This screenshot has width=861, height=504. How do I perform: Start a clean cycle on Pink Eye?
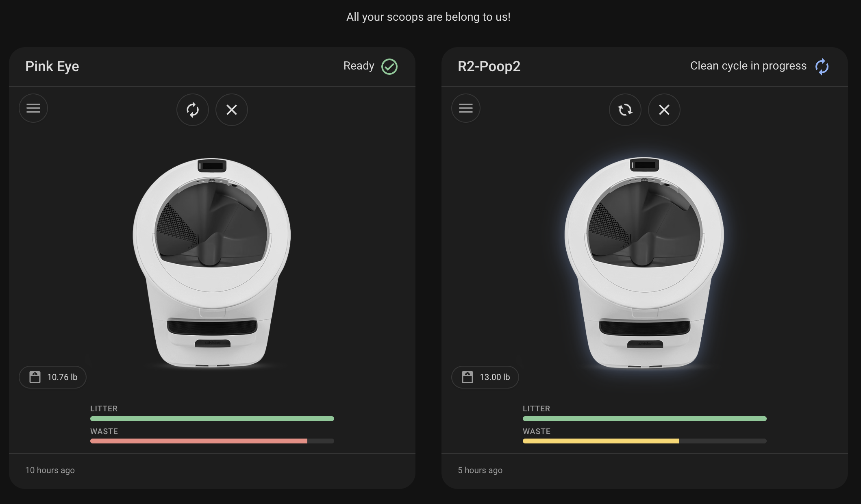pyautogui.click(x=192, y=110)
